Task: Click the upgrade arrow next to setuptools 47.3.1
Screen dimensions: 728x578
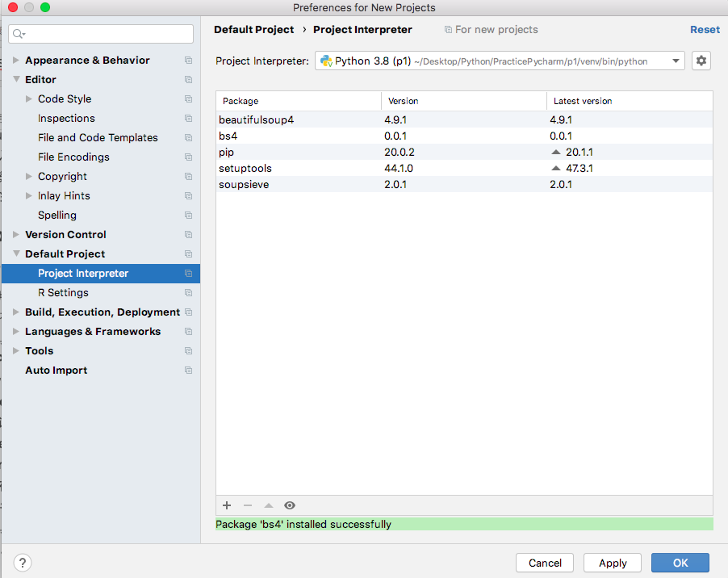Action: (556, 168)
